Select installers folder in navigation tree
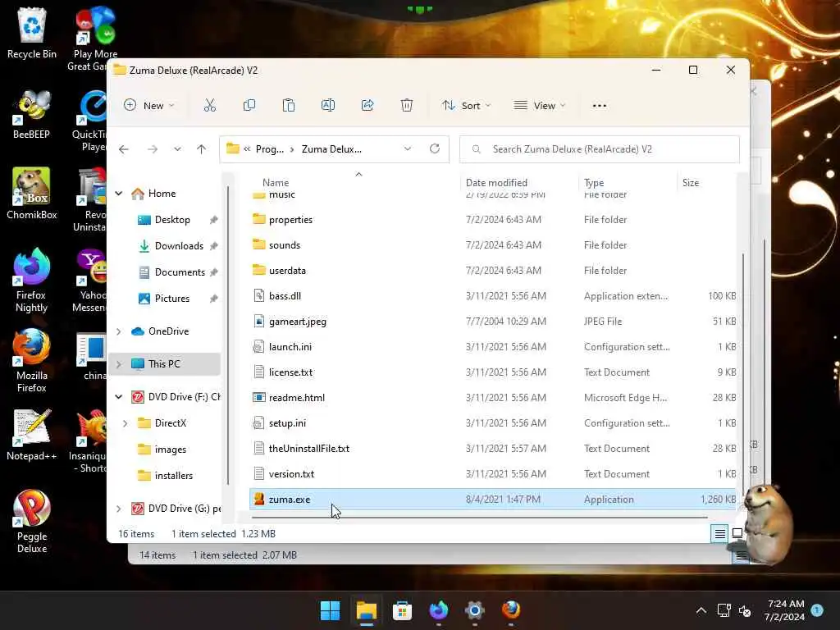The image size is (840, 630). (174, 476)
